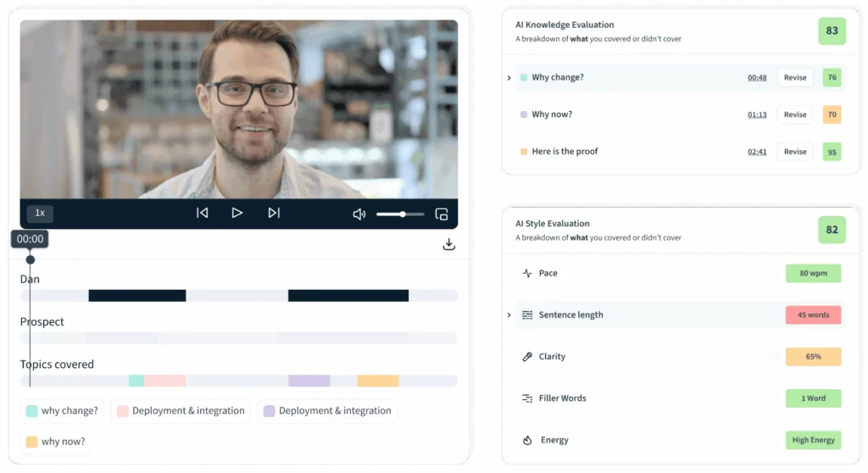
Task: Click the '65%' clarity badge
Action: [813, 357]
